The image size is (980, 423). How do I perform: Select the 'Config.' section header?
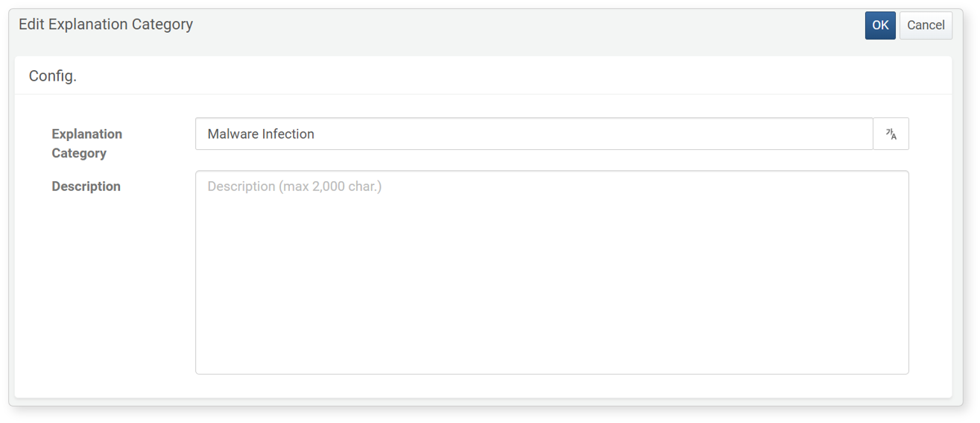pyautogui.click(x=53, y=76)
